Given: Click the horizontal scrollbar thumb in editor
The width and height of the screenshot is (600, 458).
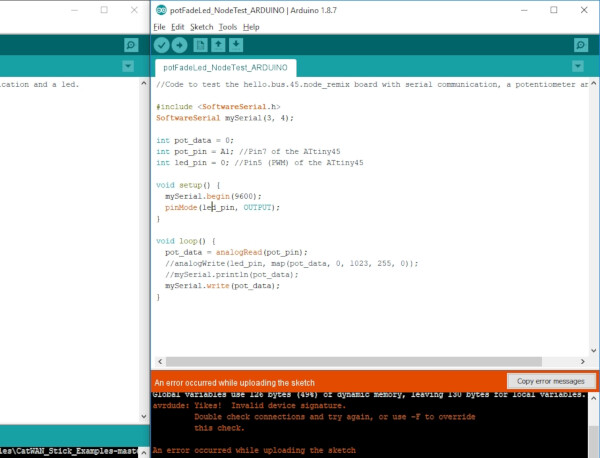Looking at the screenshot, I should pyautogui.click(x=354, y=362).
